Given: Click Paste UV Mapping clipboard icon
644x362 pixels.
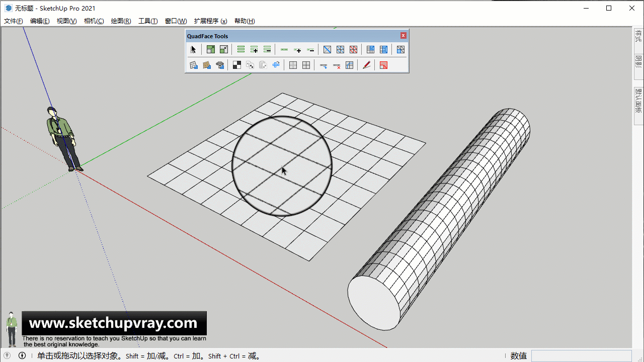Looking at the screenshot, I should point(263,65).
